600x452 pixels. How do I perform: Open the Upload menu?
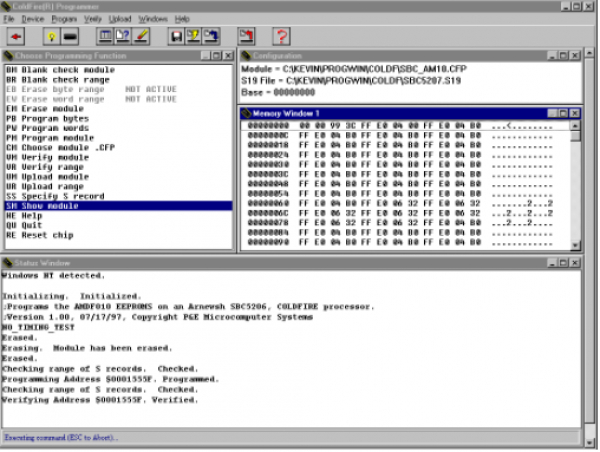119,19
